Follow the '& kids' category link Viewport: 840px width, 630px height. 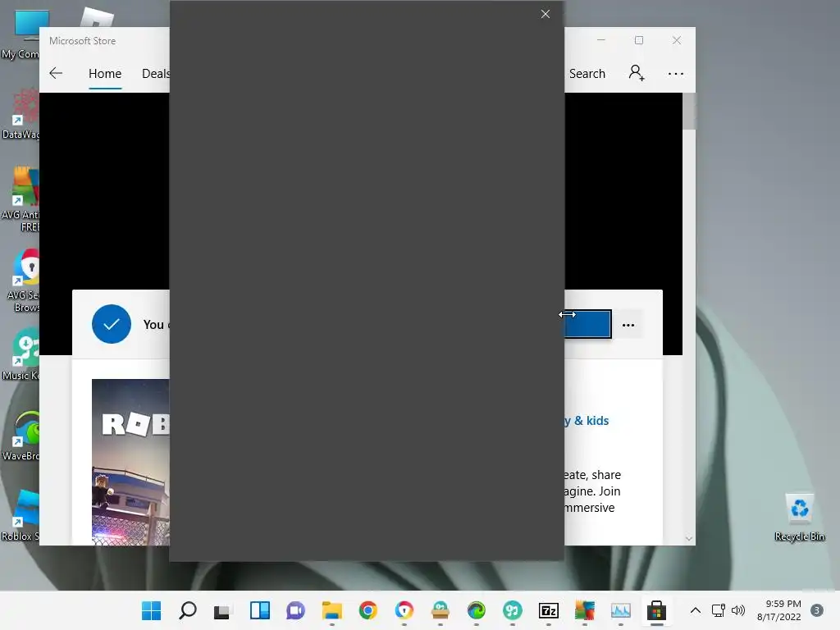click(591, 421)
